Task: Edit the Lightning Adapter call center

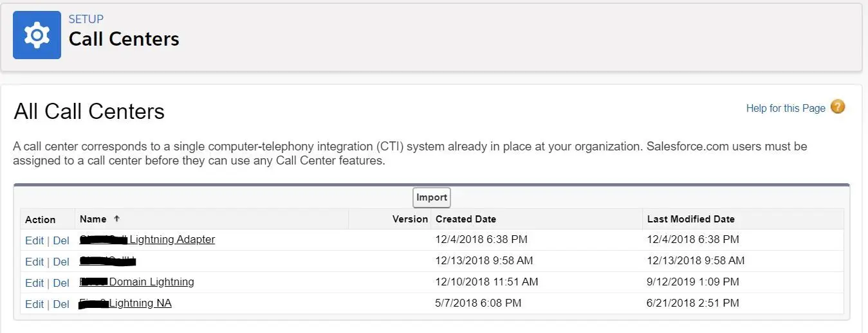Action: [x=34, y=240]
